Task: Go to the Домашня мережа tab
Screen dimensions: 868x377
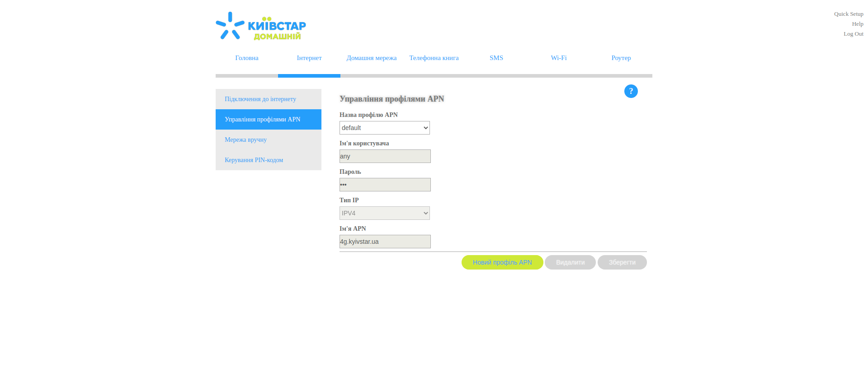Action: click(x=371, y=58)
